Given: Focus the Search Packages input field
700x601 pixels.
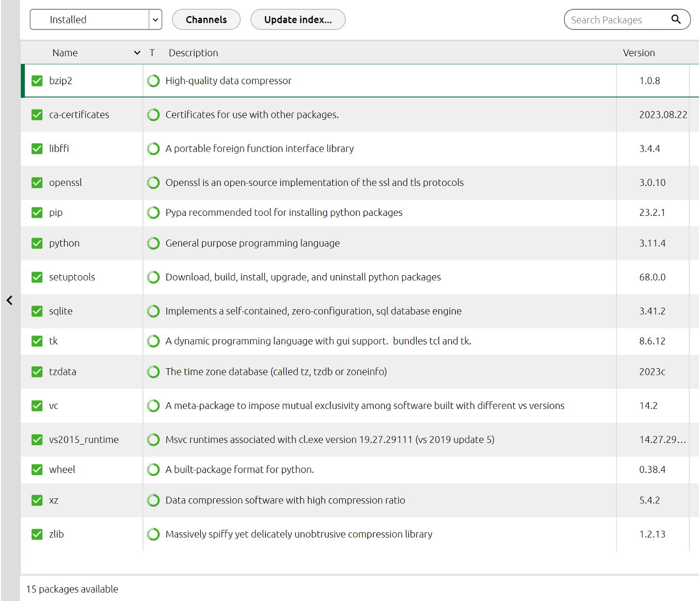Looking at the screenshot, I should (x=627, y=20).
